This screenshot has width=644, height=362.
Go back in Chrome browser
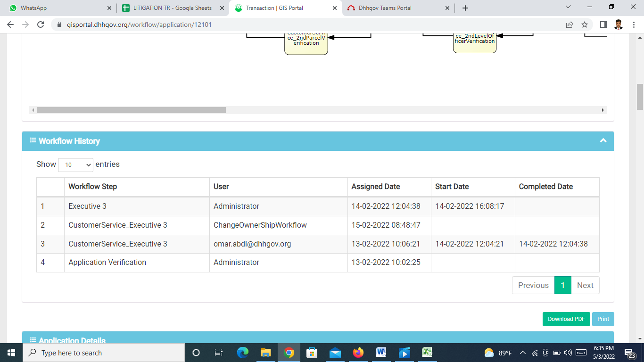click(10, 25)
